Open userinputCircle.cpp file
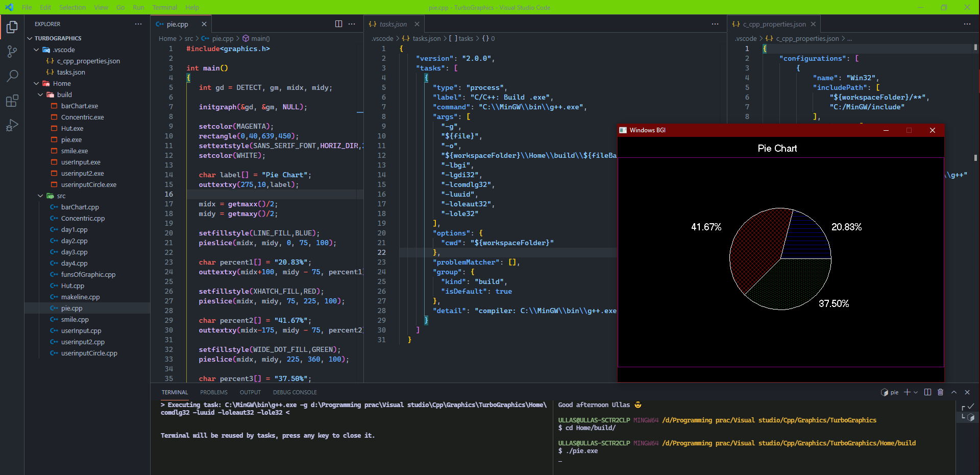980x475 pixels. (89, 353)
